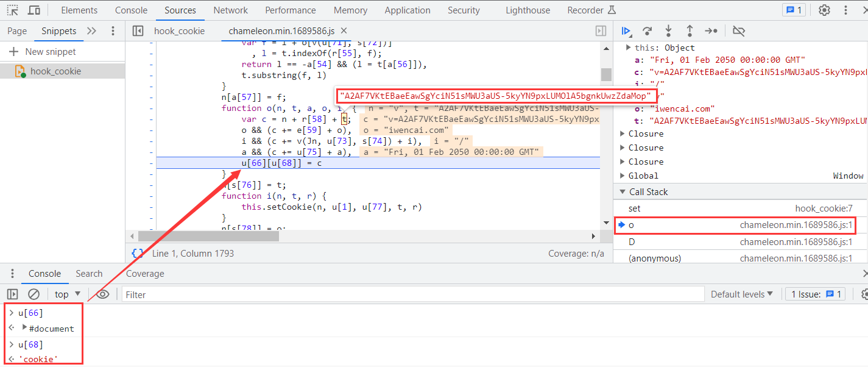The height and width of the screenshot is (367, 868).
Task: Click the pretty-print curly braces icon
Action: point(138,253)
